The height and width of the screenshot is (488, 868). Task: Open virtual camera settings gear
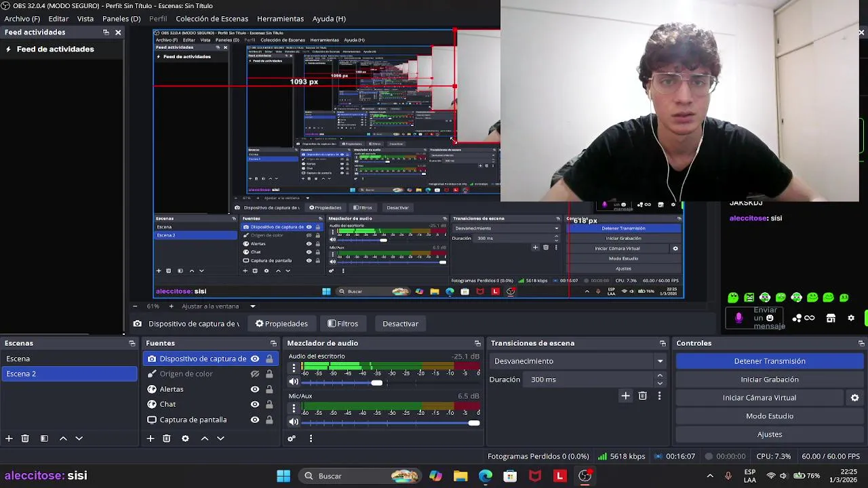point(855,398)
